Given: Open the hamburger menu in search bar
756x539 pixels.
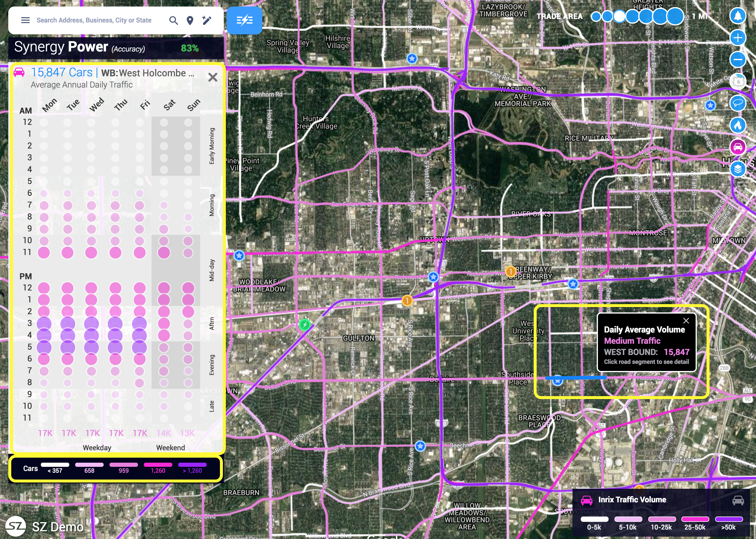Looking at the screenshot, I should [x=25, y=20].
